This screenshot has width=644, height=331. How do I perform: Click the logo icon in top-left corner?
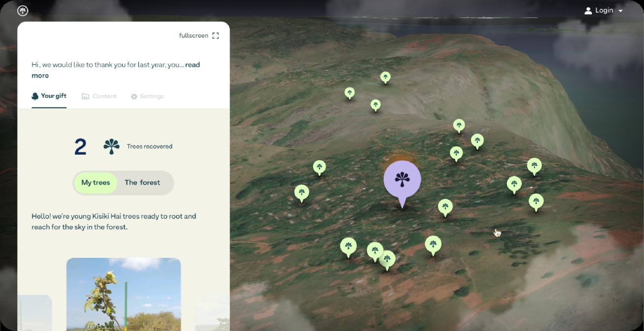pos(23,10)
